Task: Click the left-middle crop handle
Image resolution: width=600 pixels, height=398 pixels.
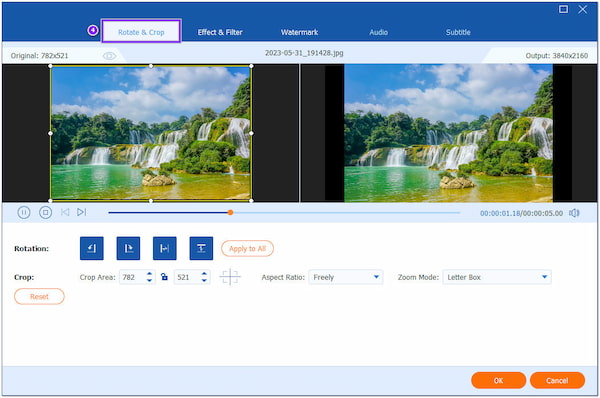Action: point(51,133)
